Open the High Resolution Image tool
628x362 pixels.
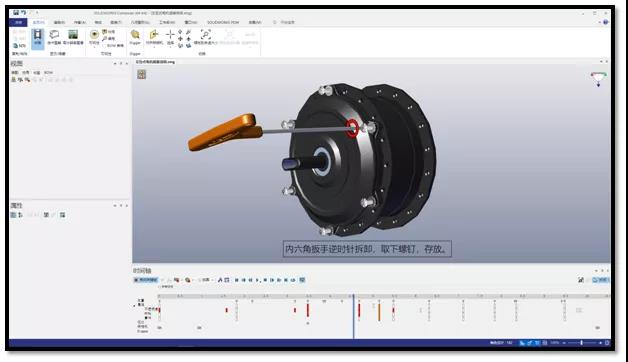tap(73, 37)
